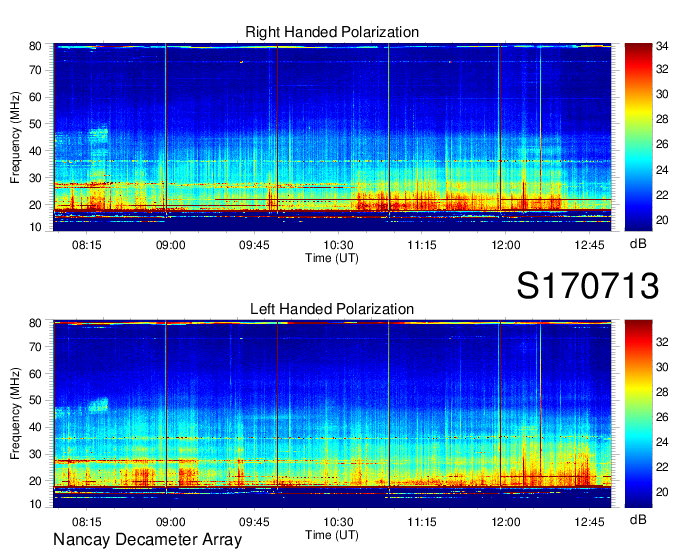Click the 08:15 time tick of the top plot
This screenshot has height=552, width=680.
click(87, 245)
